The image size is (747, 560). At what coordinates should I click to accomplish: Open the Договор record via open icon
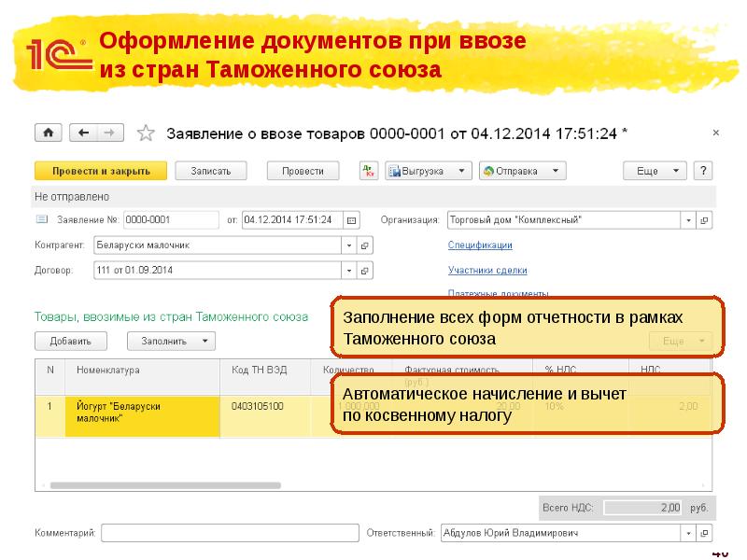click(365, 271)
